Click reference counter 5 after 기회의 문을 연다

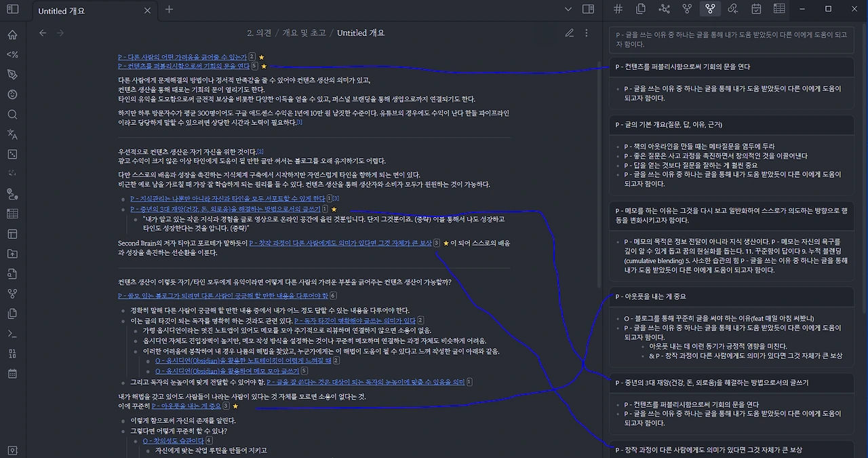coord(254,66)
